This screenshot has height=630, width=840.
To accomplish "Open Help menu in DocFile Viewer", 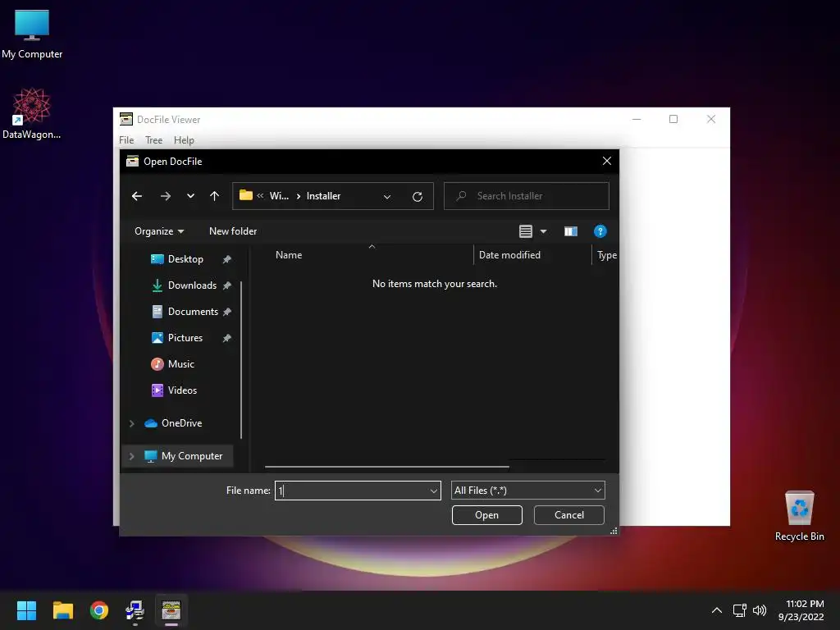I will click(184, 140).
